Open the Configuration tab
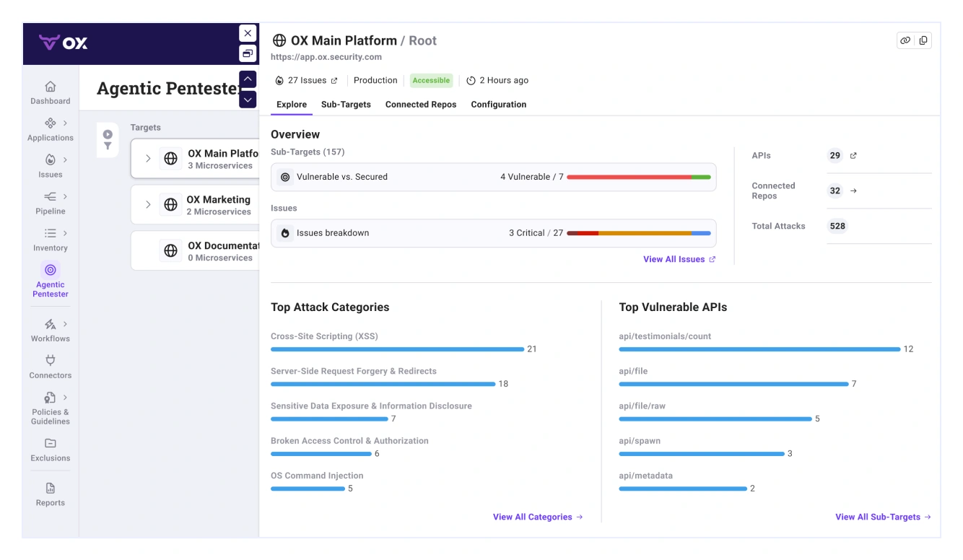The height and width of the screenshot is (560, 963). [499, 105]
